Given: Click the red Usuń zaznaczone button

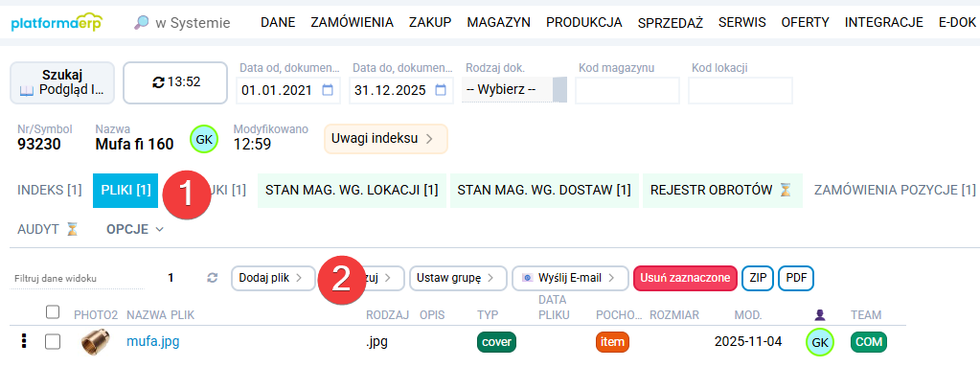Looking at the screenshot, I should click(x=686, y=278).
